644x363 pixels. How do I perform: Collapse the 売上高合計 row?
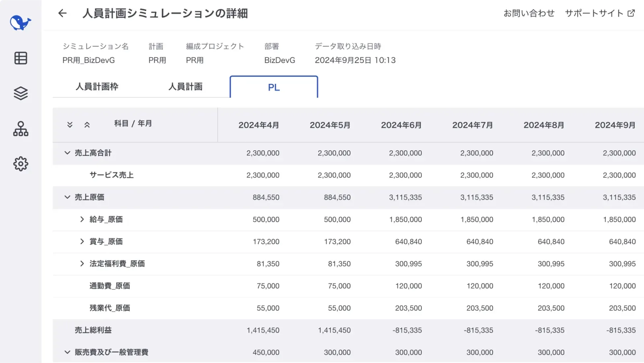click(x=67, y=153)
